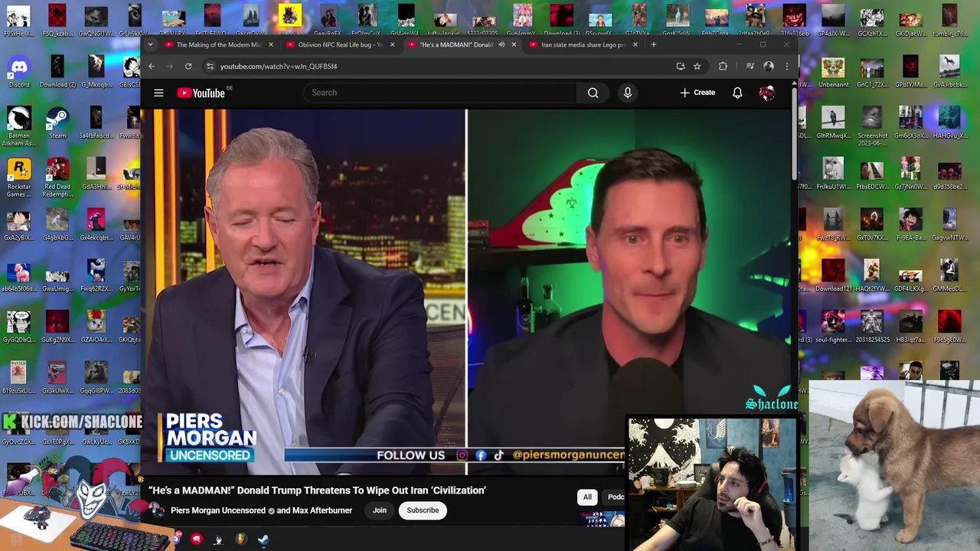Open the Piers Morgan channel avatar
The height and width of the screenshot is (551, 980).
(156, 510)
